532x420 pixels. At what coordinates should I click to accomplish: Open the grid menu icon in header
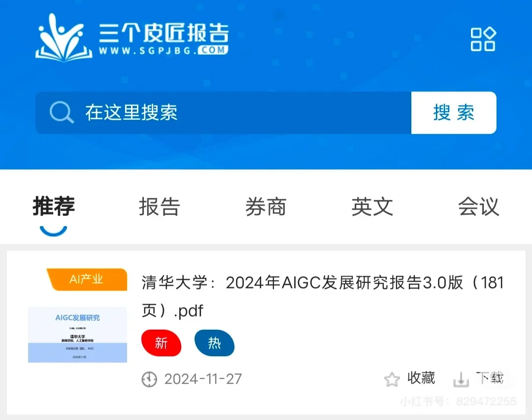[483, 39]
